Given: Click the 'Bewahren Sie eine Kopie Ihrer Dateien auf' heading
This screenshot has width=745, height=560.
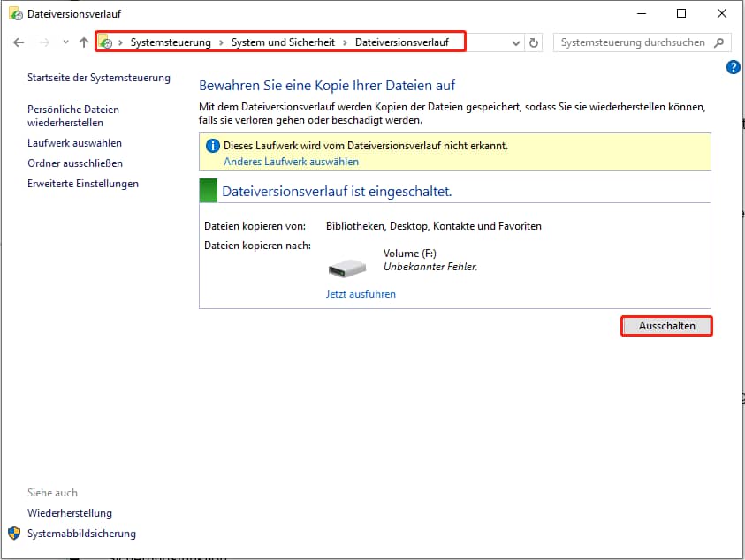Looking at the screenshot, I should pos(327,86).
